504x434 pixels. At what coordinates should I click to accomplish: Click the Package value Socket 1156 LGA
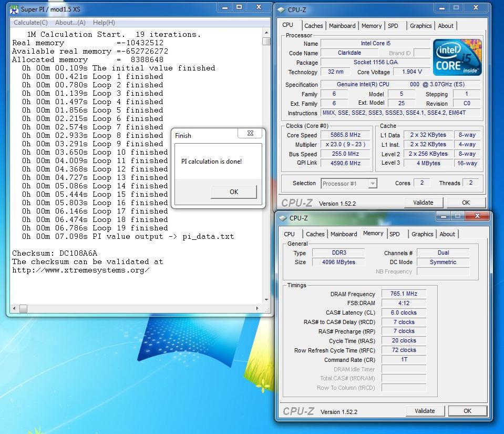click(x=375, y=62)
